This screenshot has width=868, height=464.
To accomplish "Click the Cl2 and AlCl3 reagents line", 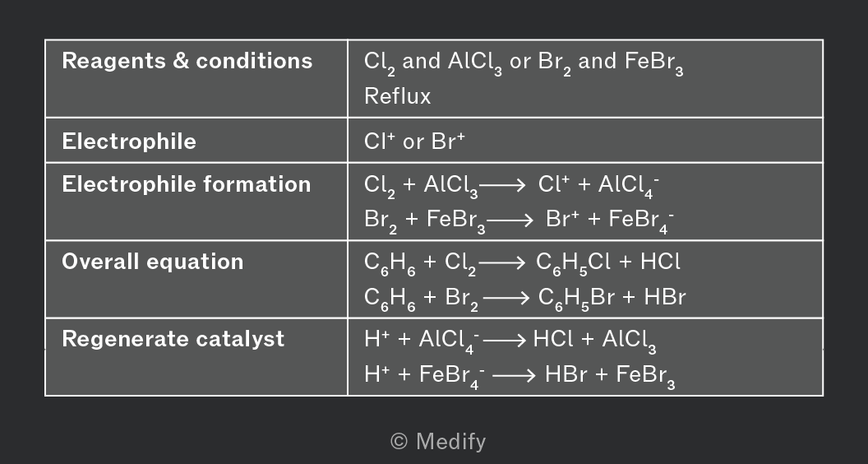I will pyautogui.click(x=524, y=63).
